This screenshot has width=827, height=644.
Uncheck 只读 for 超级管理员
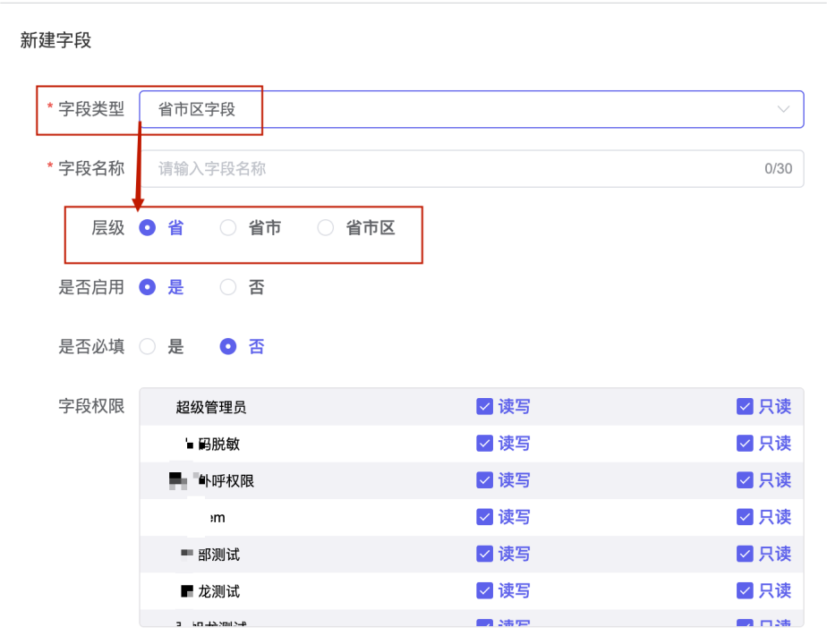(745, 407)
